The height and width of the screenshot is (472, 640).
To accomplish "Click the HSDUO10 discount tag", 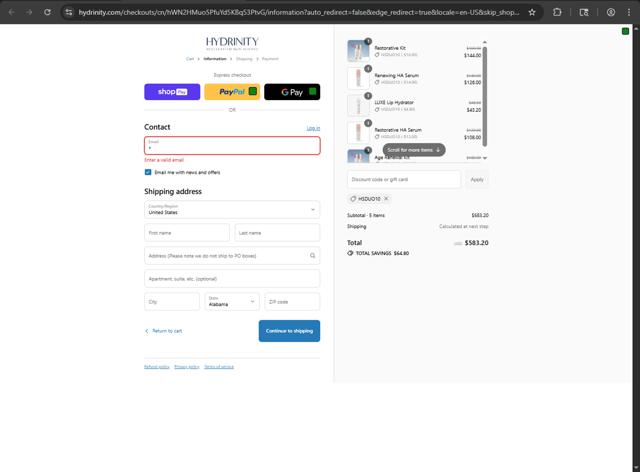I will (369, 198).
